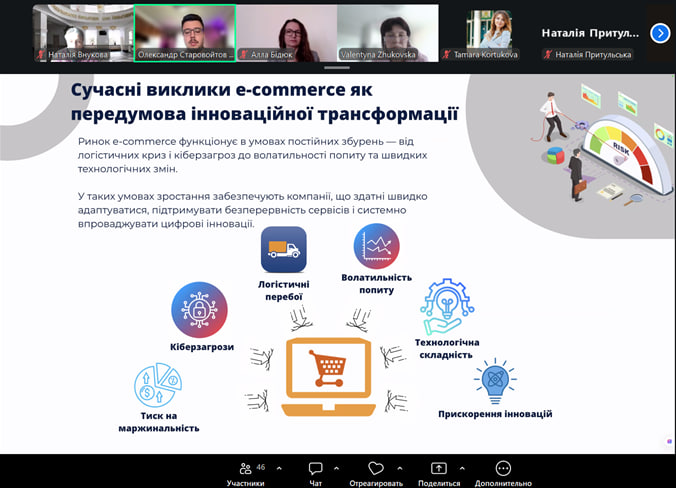This screenshot has height=488, width=676.
Task: Show next participants with blue arrow
Action: click(x=659, y=33)
